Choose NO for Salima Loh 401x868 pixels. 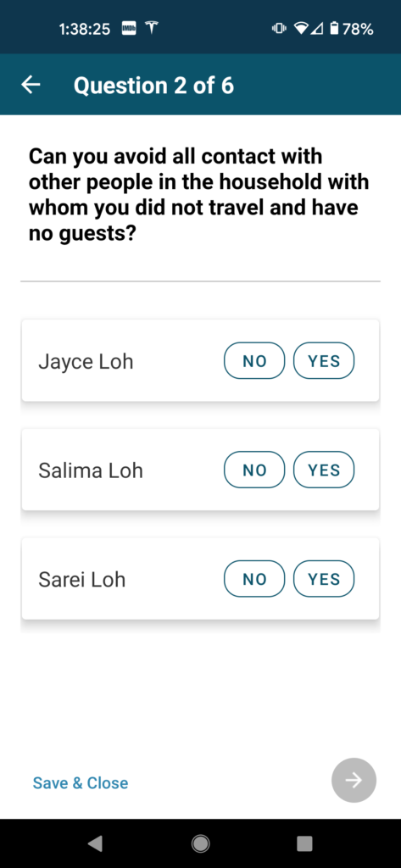pos(254,470)
